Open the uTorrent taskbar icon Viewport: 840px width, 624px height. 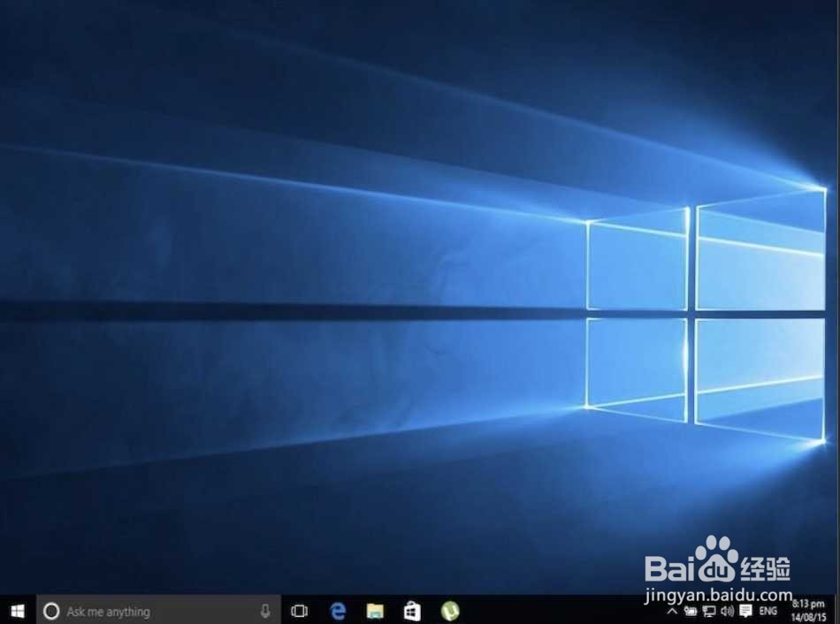pyautogui.click(x=450, y=611)
